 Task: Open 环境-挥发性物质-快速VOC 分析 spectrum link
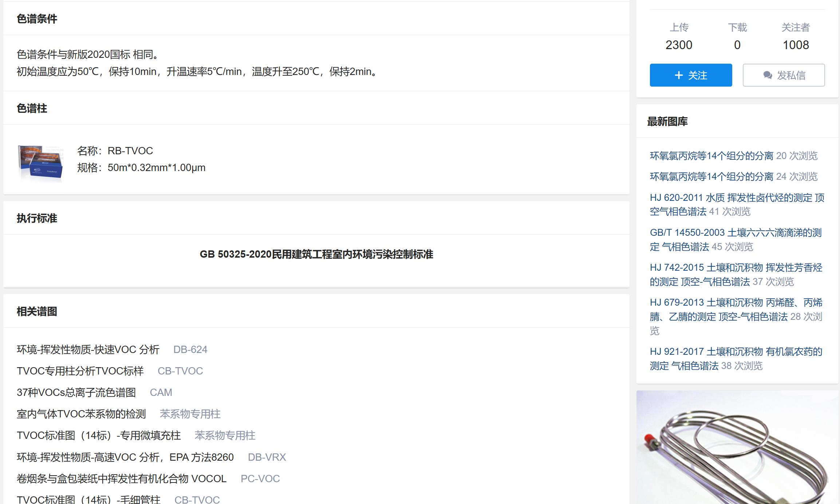(88, 349)
